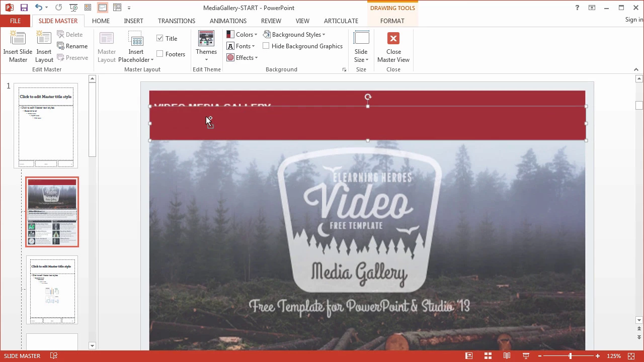Screen dimensions: 644x362
Task: Select the third layout thumbnail
Action: pos(52,290)
